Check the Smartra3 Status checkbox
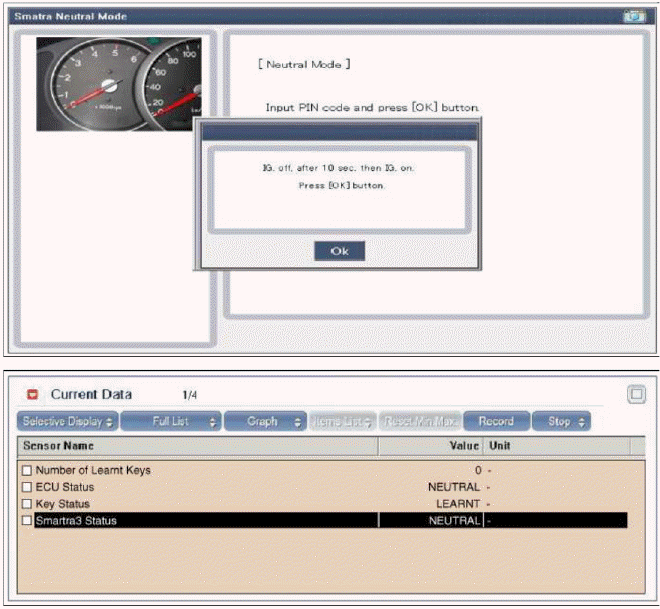This screenshot has height=609, width=660. [27, 521]
